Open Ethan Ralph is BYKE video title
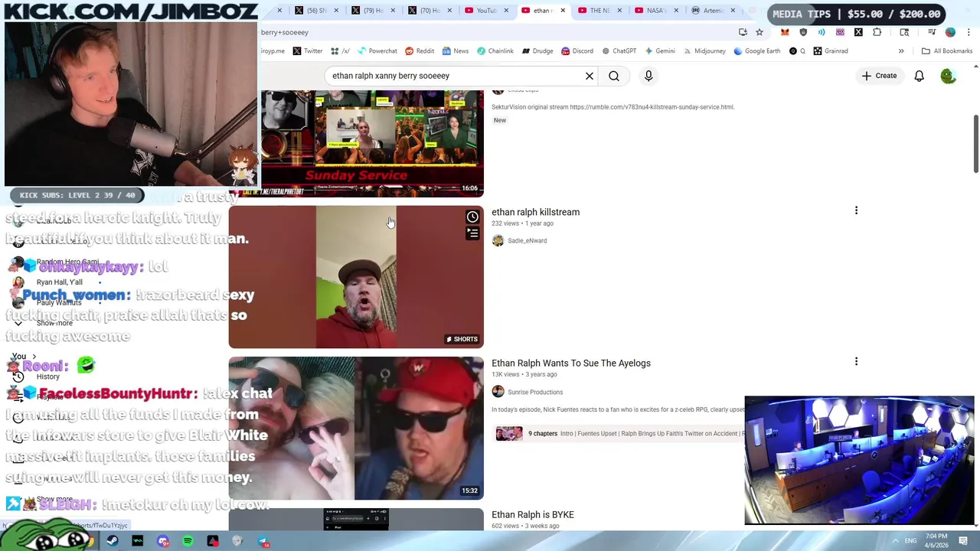The width and height of the screenshot is (980, 551). [x=533, y=515]
